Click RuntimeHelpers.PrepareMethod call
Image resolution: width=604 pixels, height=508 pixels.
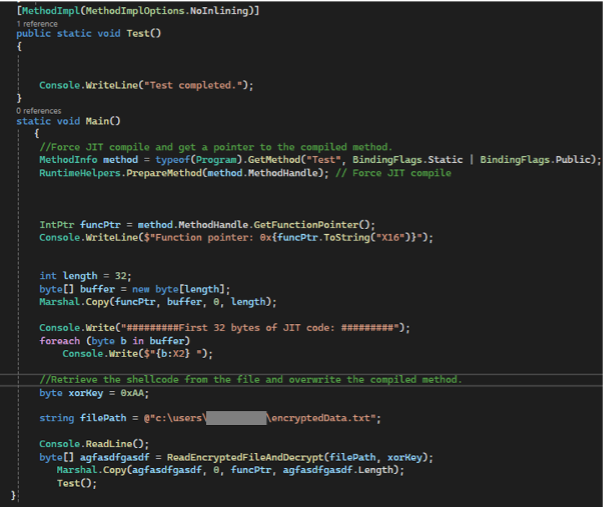point(184,173)
